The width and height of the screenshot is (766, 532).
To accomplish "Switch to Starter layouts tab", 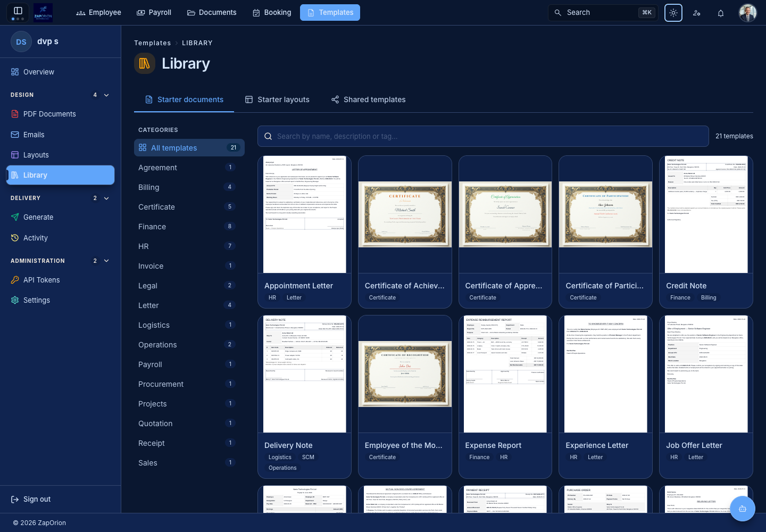I will (x=277, y=99).
